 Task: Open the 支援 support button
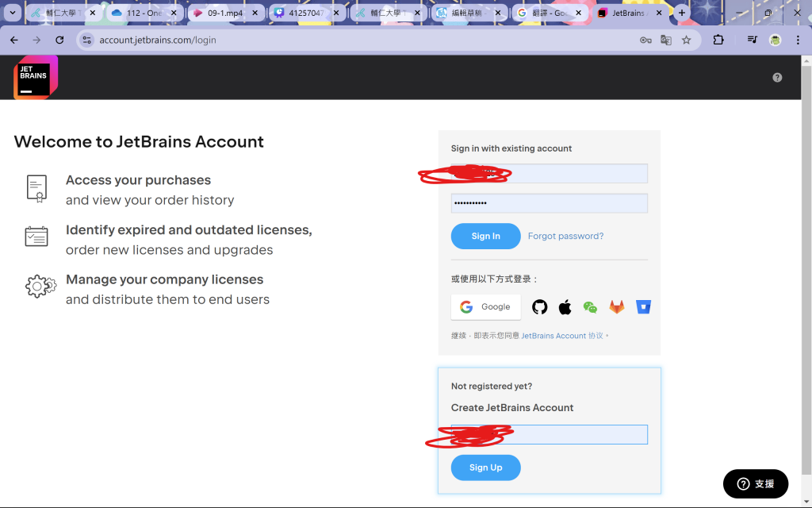756,483
